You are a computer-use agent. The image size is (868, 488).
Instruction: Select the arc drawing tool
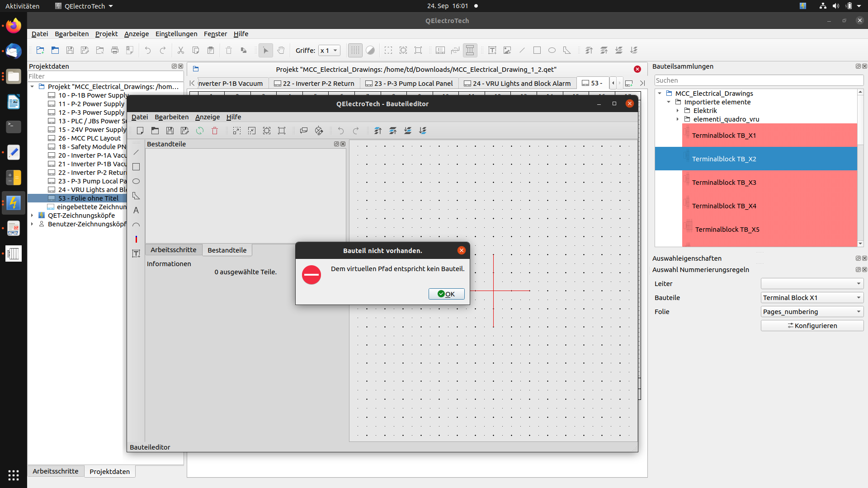136,225
